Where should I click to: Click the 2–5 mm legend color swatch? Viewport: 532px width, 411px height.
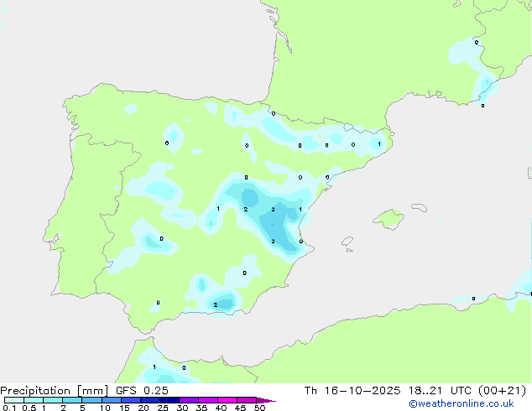tap(72, 400)
